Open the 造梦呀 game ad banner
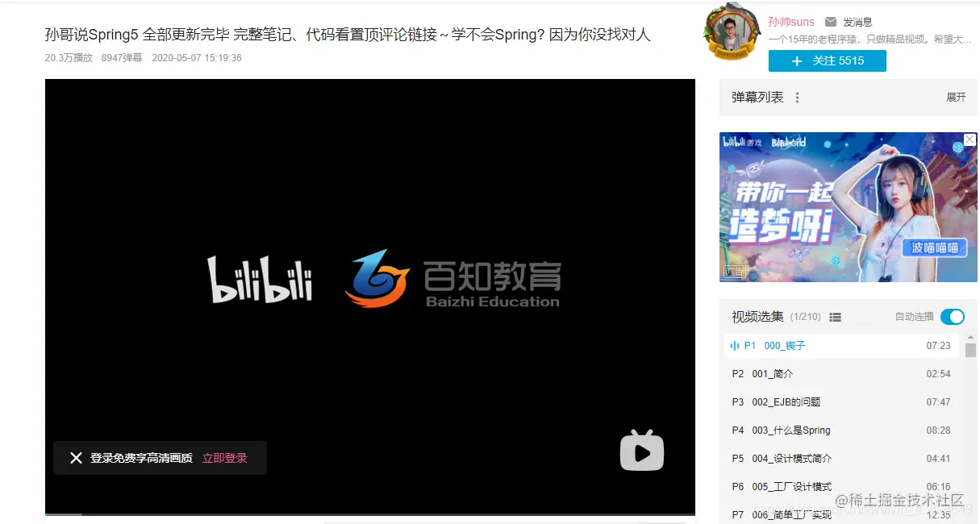Image resolution: width=980 pixels, height=524 pixels. coord(848,207)
